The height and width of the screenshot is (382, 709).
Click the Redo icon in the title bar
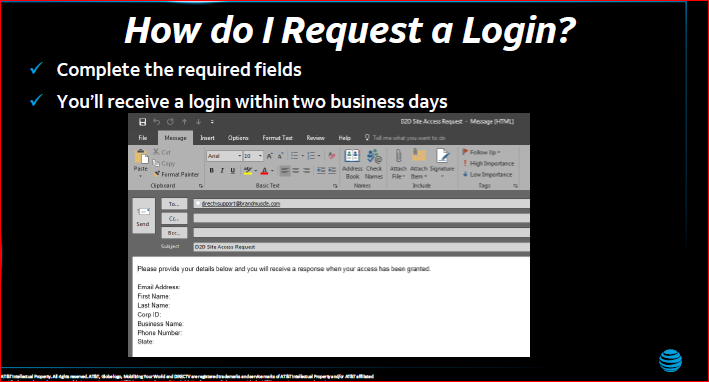click(x=170, y=122)
